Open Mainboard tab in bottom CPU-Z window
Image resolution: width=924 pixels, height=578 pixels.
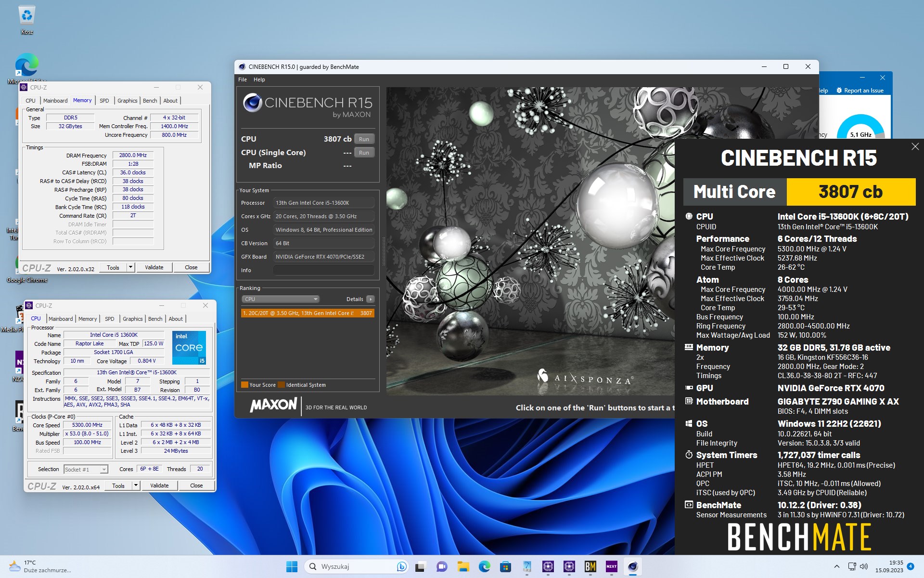61,319
